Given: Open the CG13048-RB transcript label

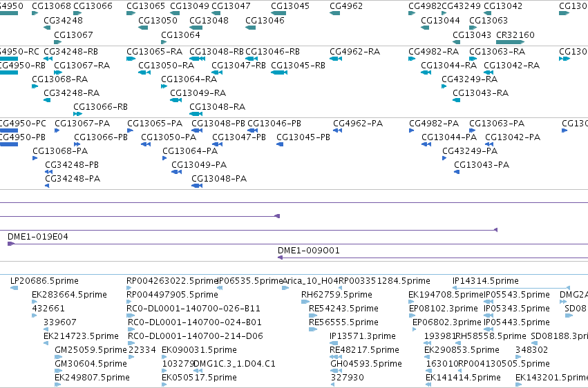Looking at the screenshot, I should pos(216,52).
